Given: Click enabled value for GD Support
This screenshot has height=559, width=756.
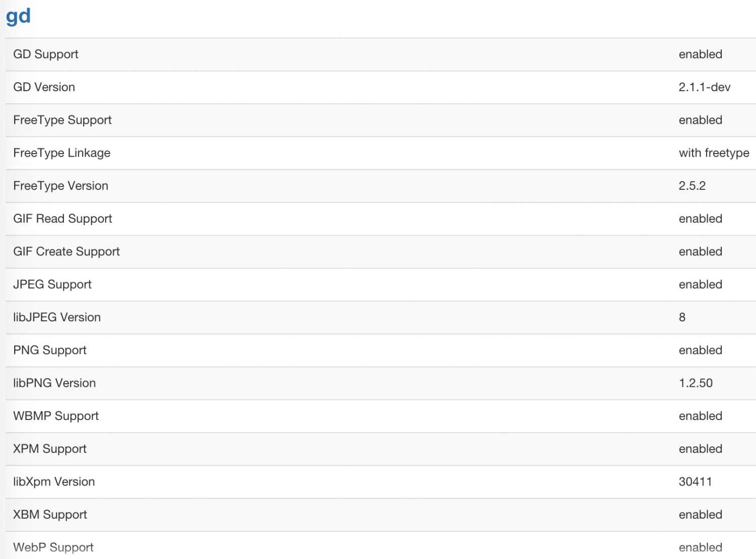Looking at the screenshot, I should pos(700,54).
